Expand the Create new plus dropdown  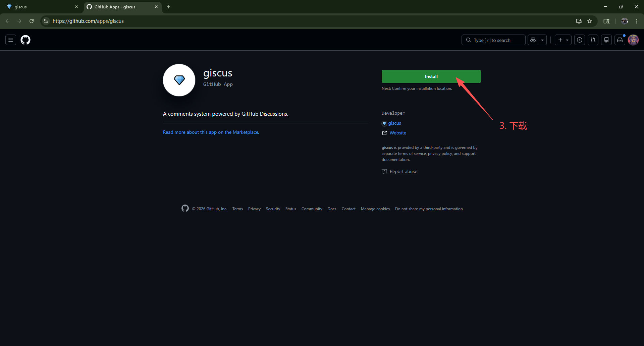click(563, 40)
